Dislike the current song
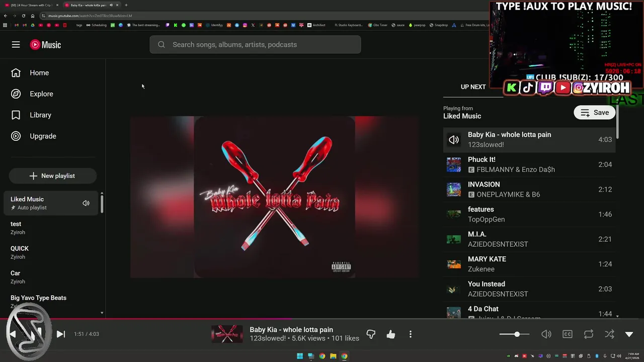 point(371,334)
